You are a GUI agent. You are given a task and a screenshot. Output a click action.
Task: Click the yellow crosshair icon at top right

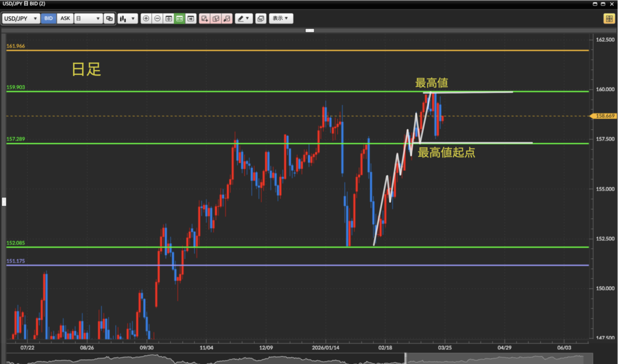tap(608, 19)
